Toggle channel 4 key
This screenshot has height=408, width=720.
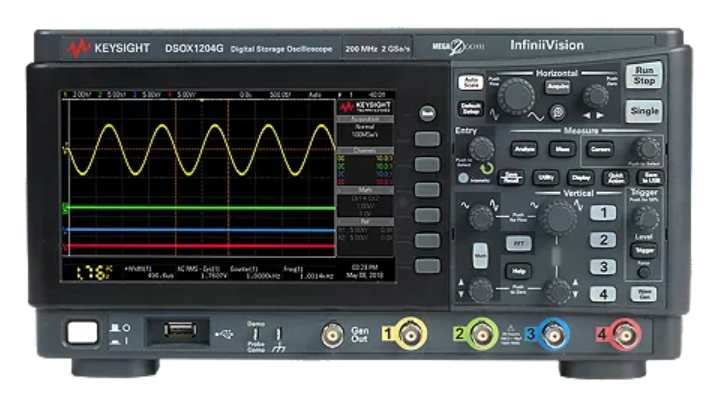click(603, 294)
